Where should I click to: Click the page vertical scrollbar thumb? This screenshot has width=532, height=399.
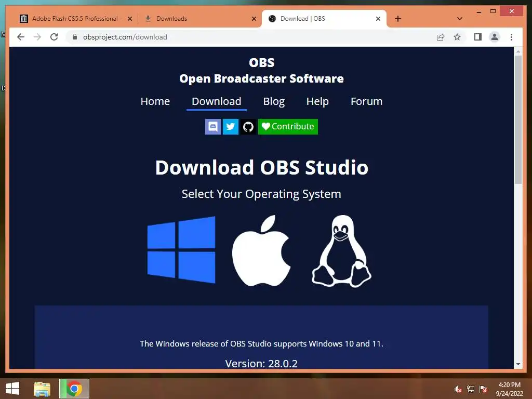tap(518, 119)
